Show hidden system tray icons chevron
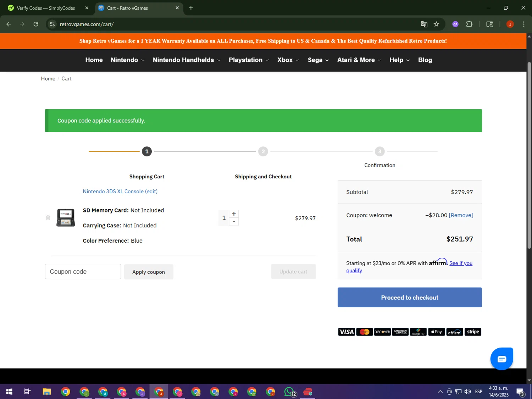The width and height of the screenshot is (532, 399). 440,392
